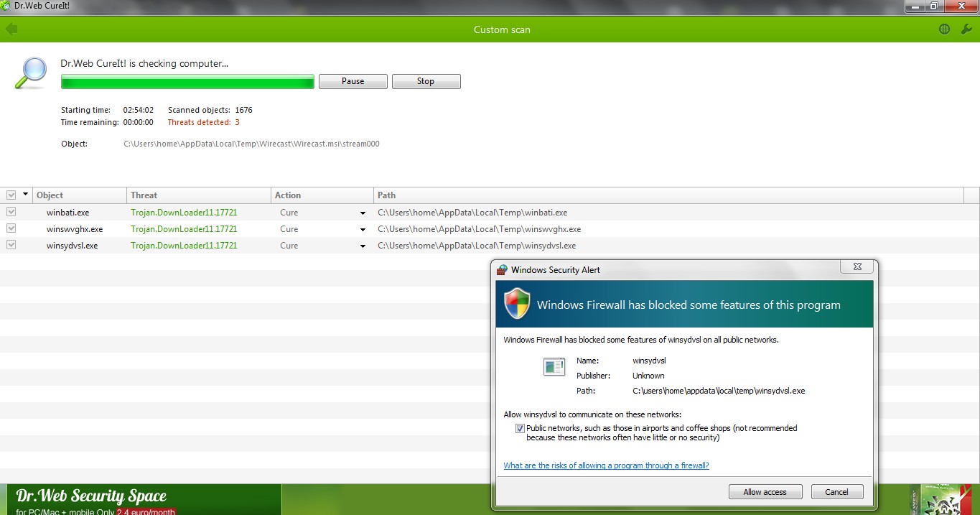This screenshot has height=515, width=980.
Task: Click the green scan progress bar
Action: (x=187, y=82)
